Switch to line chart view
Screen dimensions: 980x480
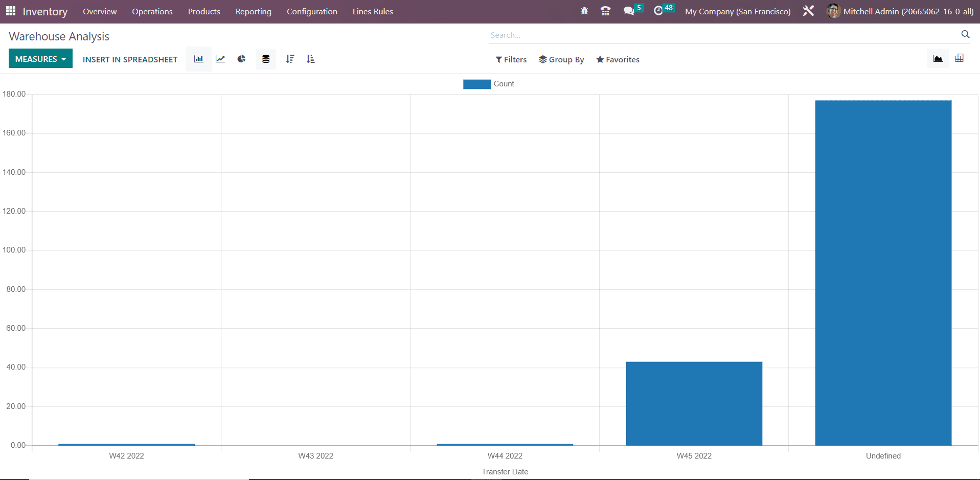click(220, 59)
